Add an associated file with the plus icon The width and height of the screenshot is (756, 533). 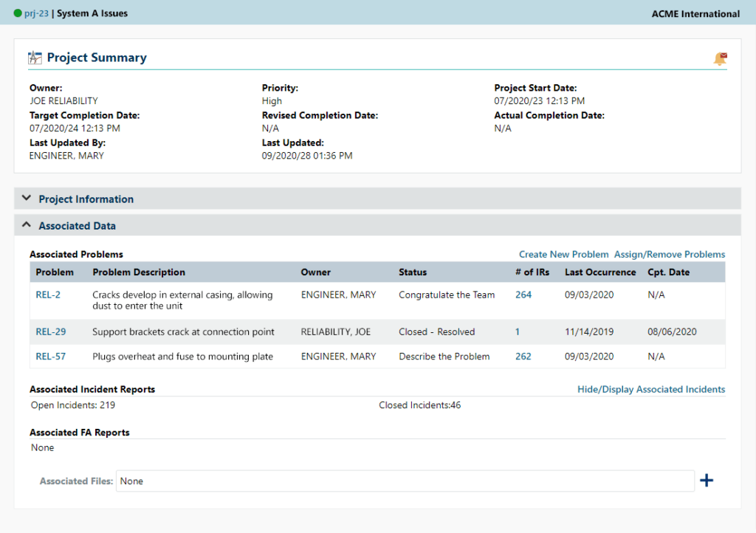pos(707,480)
